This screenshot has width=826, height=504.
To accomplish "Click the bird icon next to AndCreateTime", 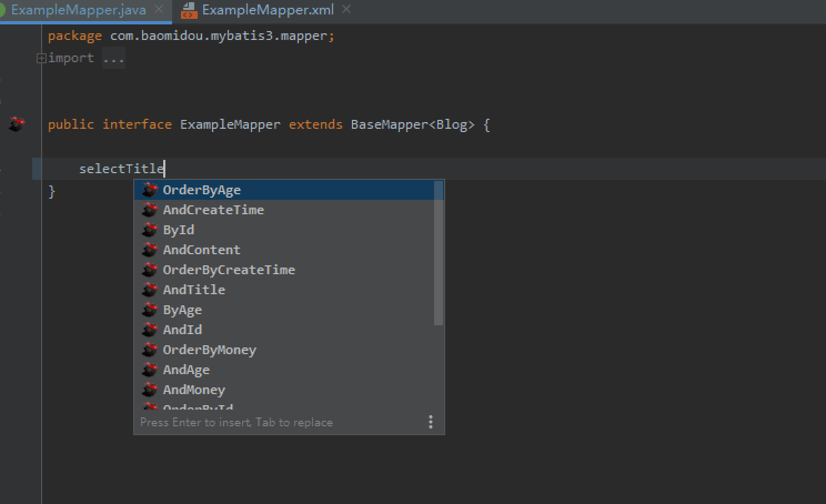I will click(149, 210).
